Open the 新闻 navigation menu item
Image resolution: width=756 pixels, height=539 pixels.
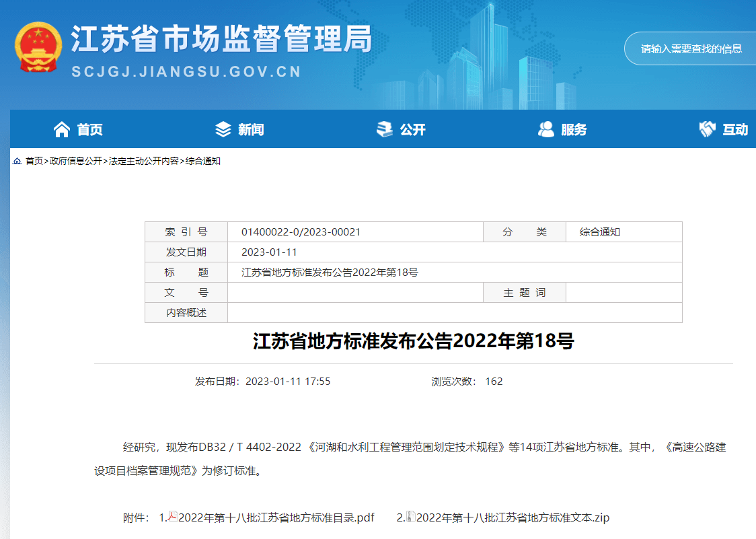coord(251,130)
